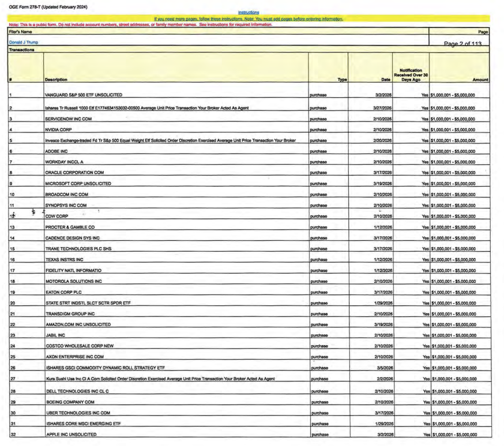
Task: Click date 3/5/2026 in ISHARES GSCI row
Action: point(385,368)
